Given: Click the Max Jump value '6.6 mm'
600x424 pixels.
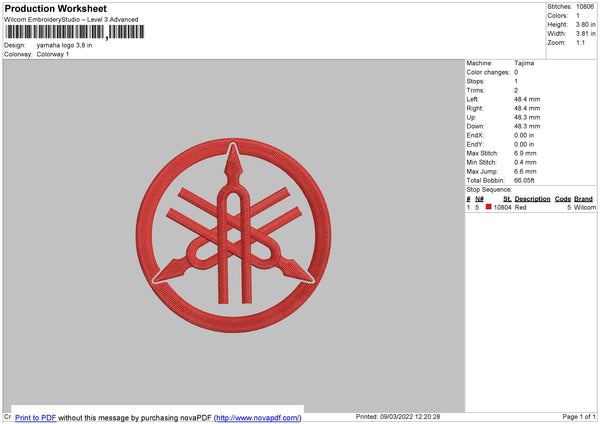Looking at the screenshot, I should click(x=525, y=171).
